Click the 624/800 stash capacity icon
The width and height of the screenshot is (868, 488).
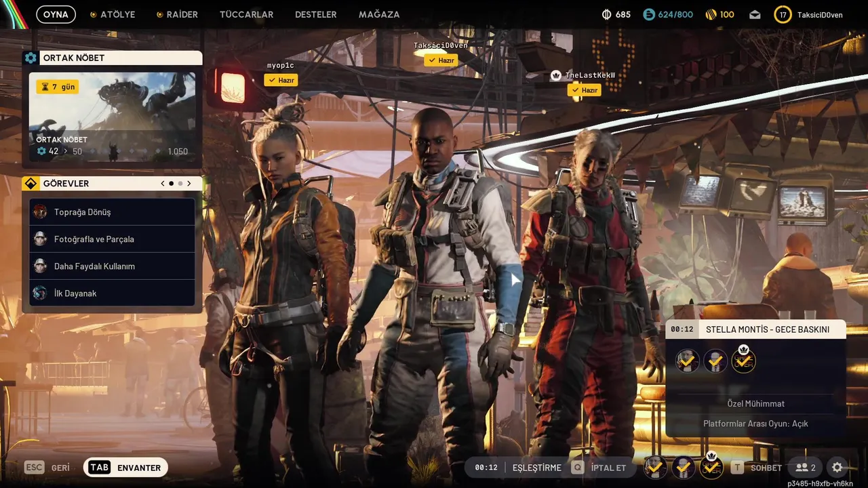(649, 14)
